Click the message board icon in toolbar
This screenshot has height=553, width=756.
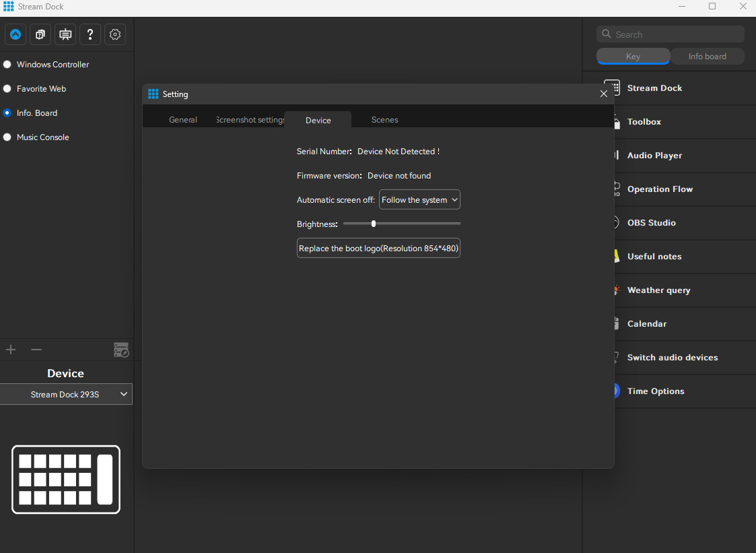pyautogui.click(x=65, y=34)
